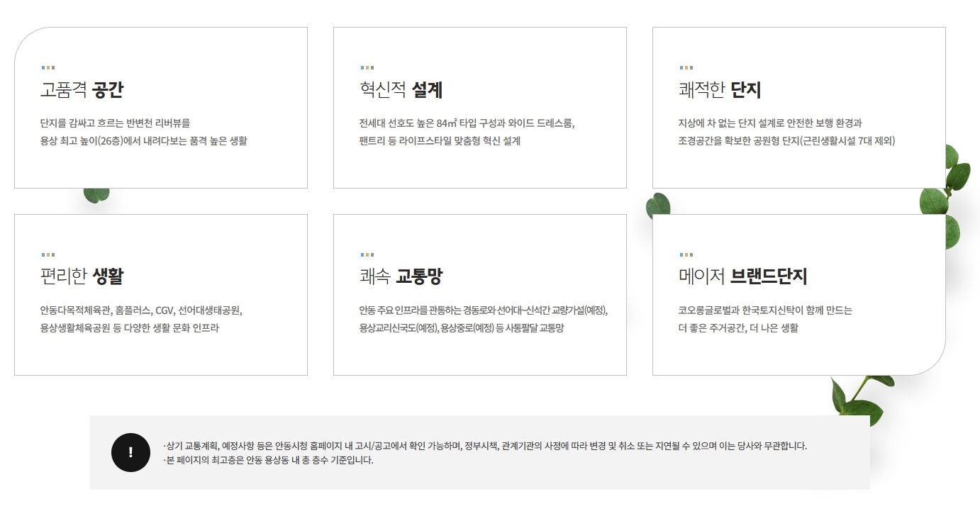Click the 상기 교통계획 disclaimer line
Image resolution: width=980 pixels, height=516 pixels.
485,446
